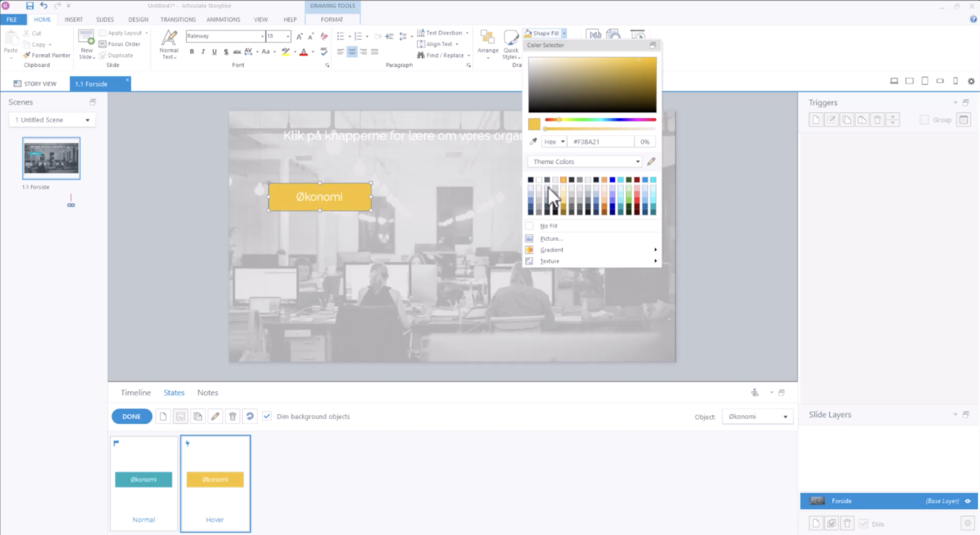
Task: Open the Theme Colors dropdown
Action: (585, 162)
